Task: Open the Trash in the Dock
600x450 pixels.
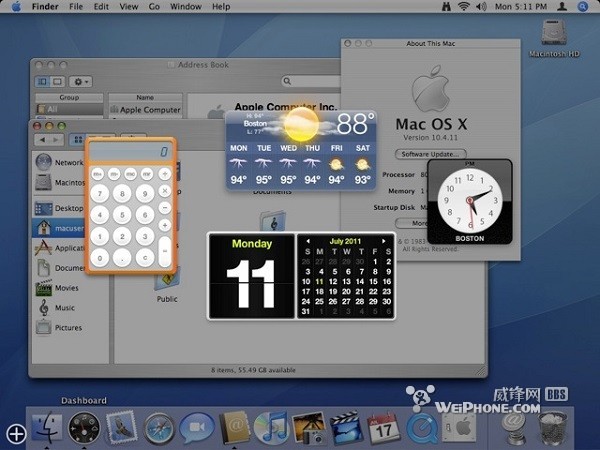Action: (551, 428)
